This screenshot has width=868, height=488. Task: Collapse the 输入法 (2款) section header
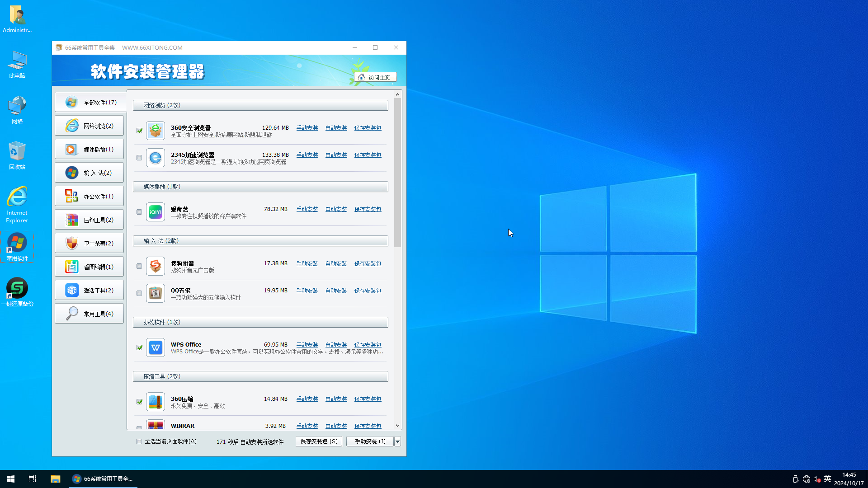(260, 241)
